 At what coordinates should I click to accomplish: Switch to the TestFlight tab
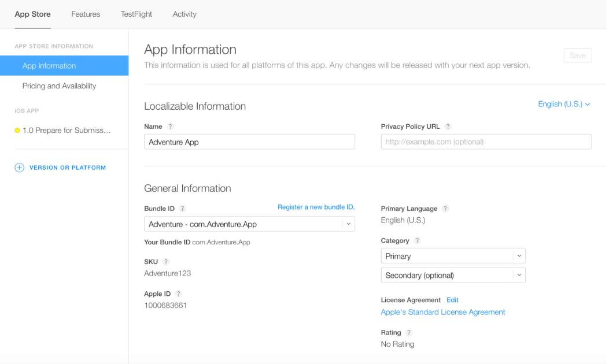click(x=136, y=14)
